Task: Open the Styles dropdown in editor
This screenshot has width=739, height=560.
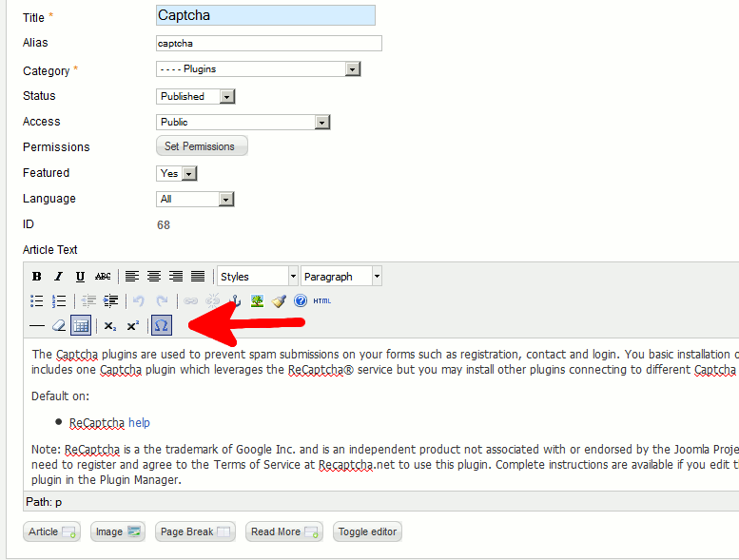Action: point(258,277)
